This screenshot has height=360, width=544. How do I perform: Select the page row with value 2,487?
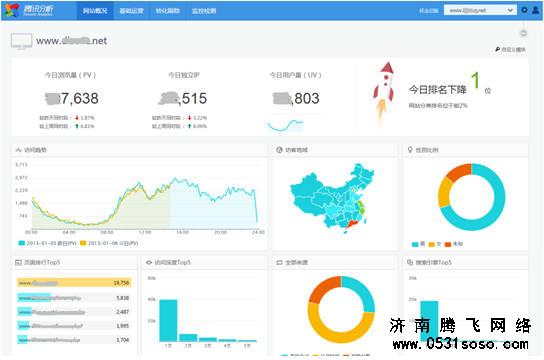tap(74, 312)
